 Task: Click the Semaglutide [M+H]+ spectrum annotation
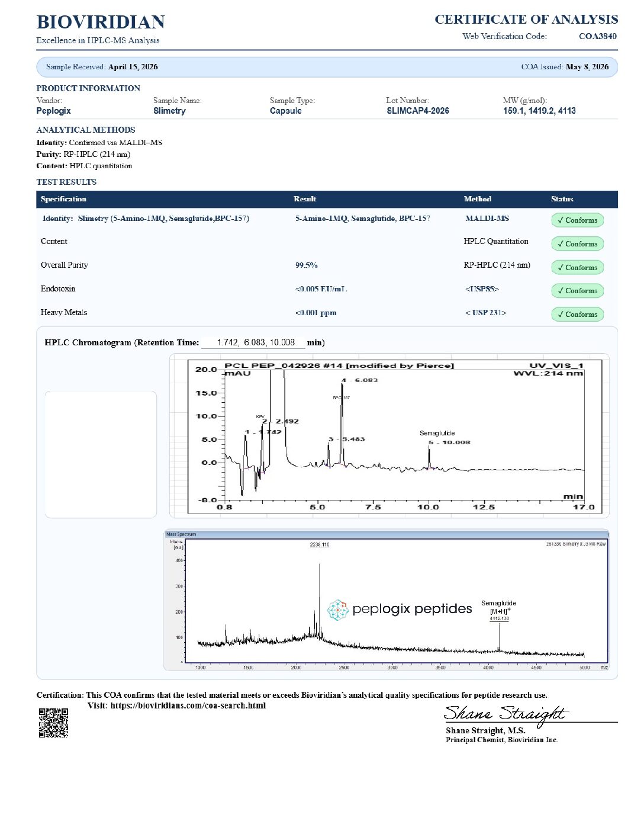click(x=498, y=607)
